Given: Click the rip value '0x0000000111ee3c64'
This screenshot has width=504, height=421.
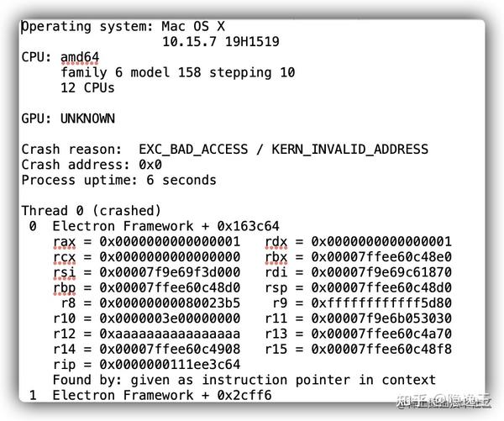Looking at the screenshot, I should click(170, 365).
